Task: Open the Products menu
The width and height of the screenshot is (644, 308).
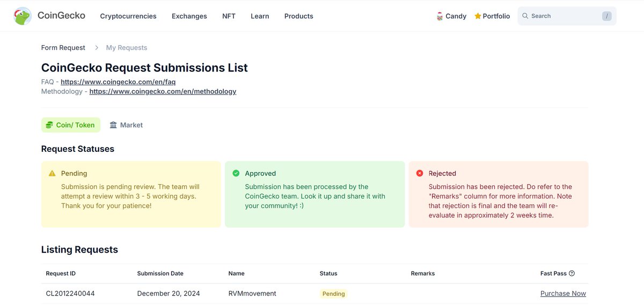Action: [299, 16]
